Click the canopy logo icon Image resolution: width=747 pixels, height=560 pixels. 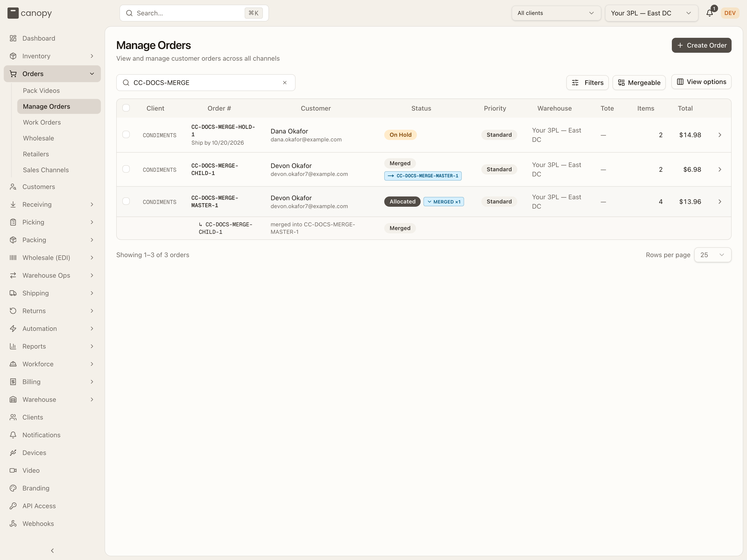pyautogui.click(x=13, y=13)
